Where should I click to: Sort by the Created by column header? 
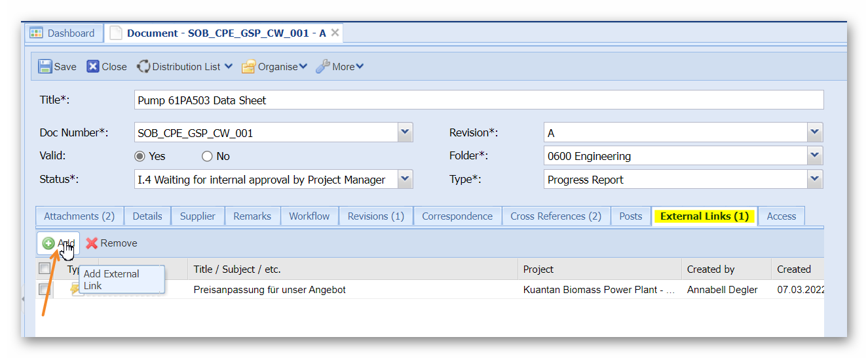(x=711, y=269)
